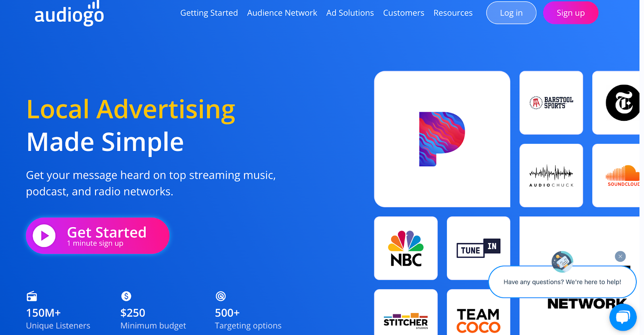Click the dollar icon above $250

pos(126,296)
